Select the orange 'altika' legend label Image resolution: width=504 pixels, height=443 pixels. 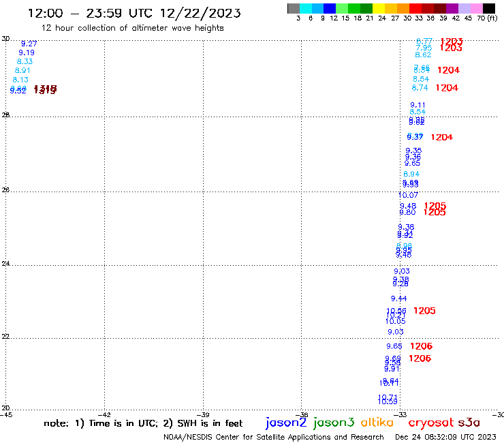[377, 423]
